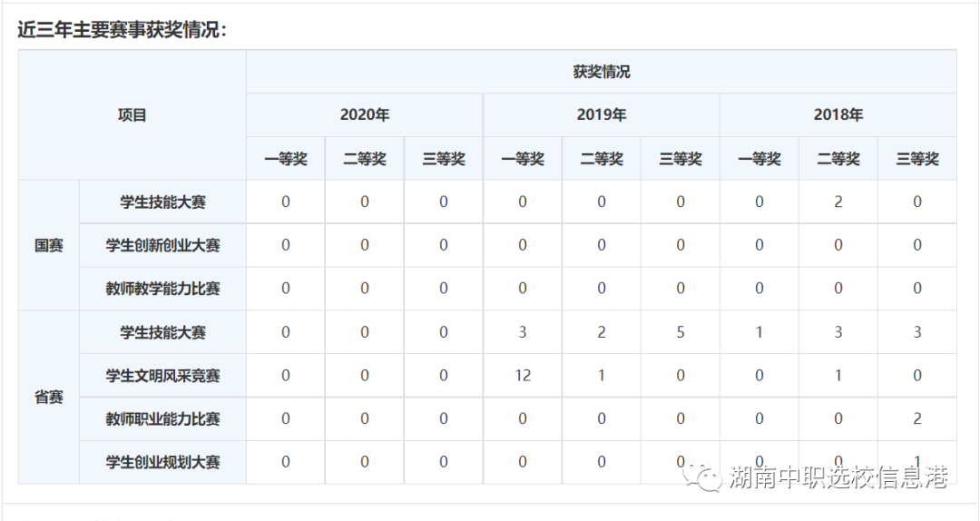Click 学生文明风采竞赛 2019年 二等奖 value 1
This screenshot has height=521, width=980.
tap(602, 375)
